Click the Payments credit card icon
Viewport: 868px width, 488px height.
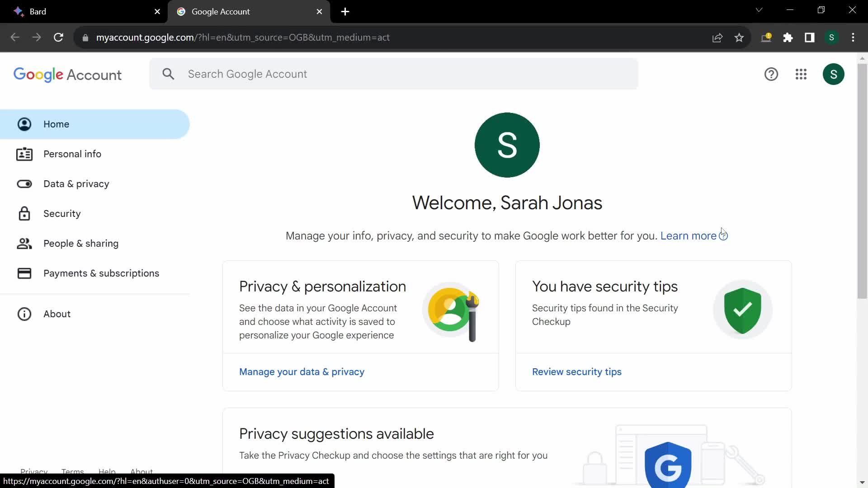click(24, 273)
